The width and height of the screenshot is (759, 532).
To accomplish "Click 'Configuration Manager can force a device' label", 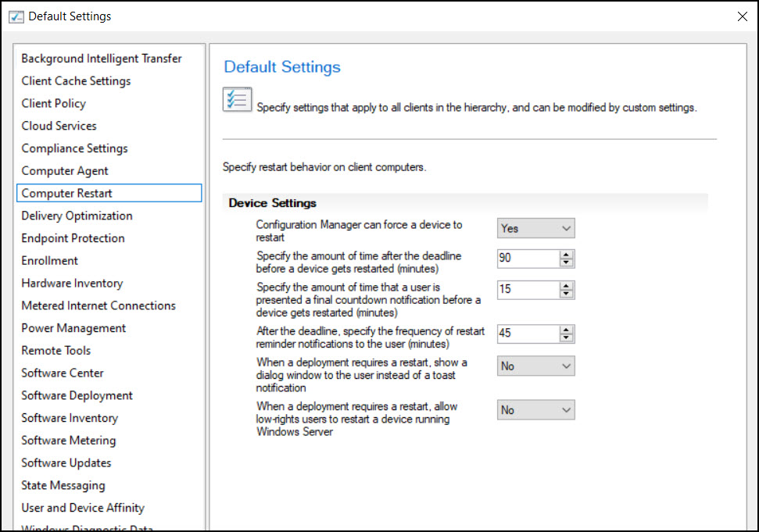I will (359, 231).
